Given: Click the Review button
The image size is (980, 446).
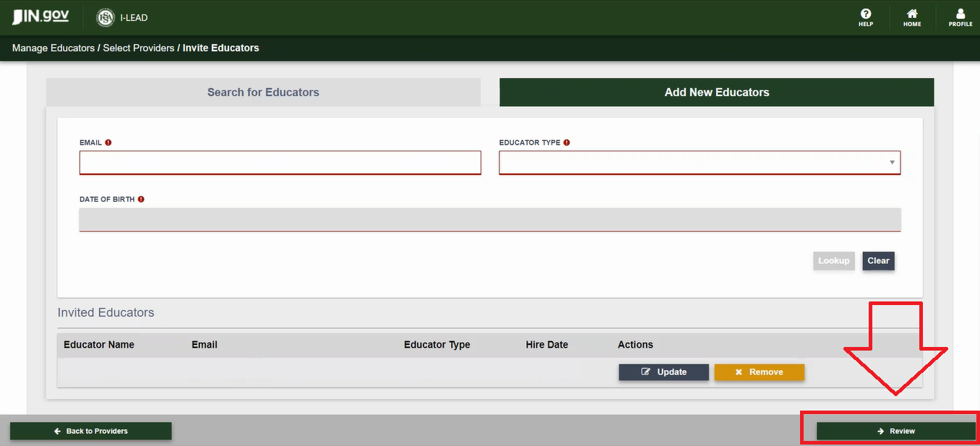Looking at the screenshot, I should tap(895, 431).
